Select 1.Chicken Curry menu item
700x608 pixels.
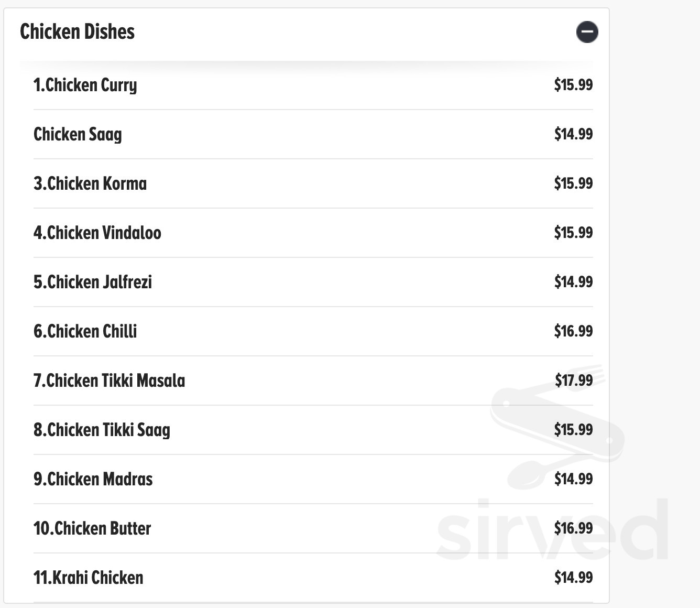coord(85,85)
